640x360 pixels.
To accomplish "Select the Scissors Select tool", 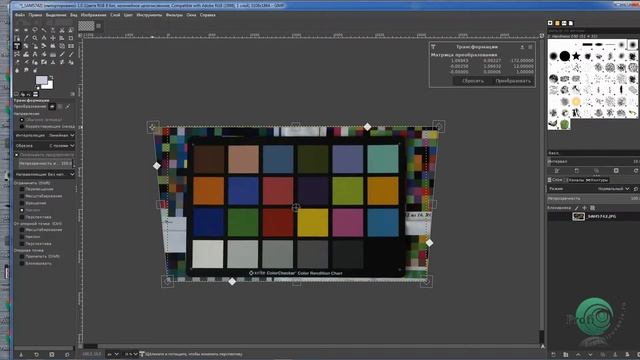I will point(62,30).
